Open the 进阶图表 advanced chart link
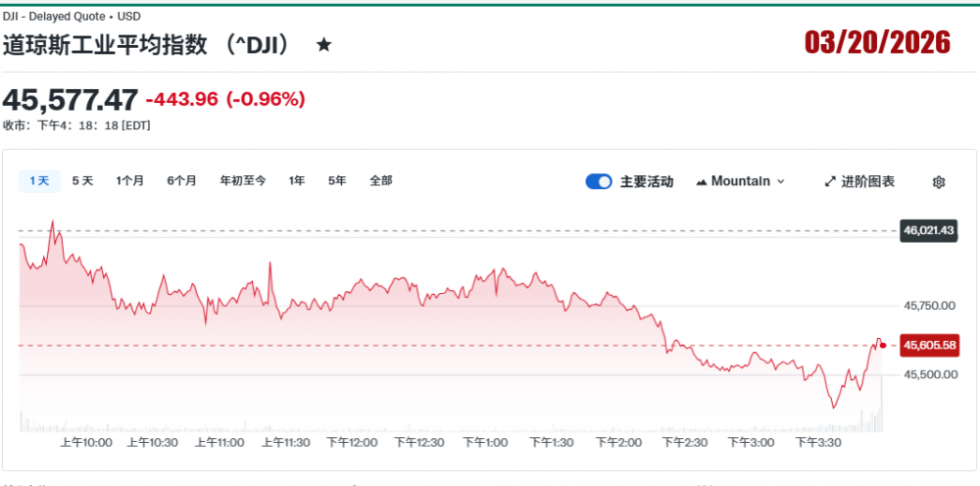Screen dimensions: 980x486 [x=867, y=181]
